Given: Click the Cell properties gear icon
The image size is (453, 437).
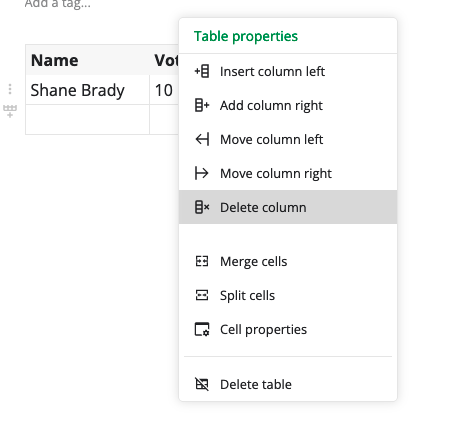Looking at the screenshot, I should pos(202,329).
